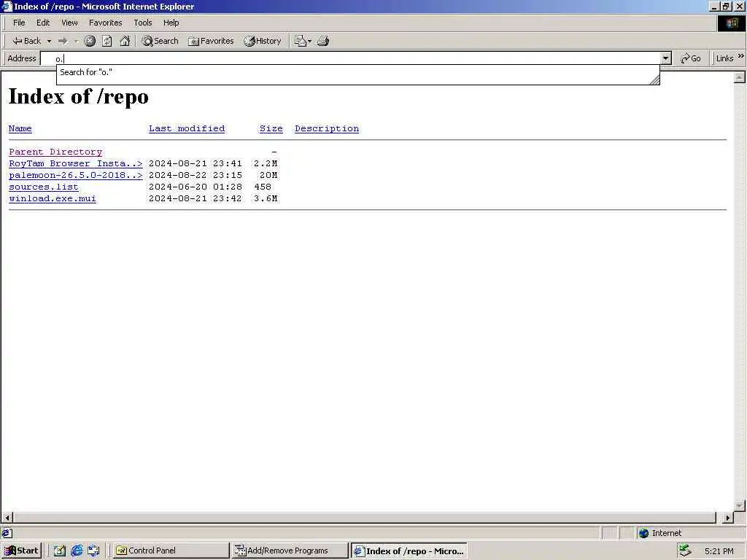
Task: Click the system tray hardware icon
Action: click(684, 551)
